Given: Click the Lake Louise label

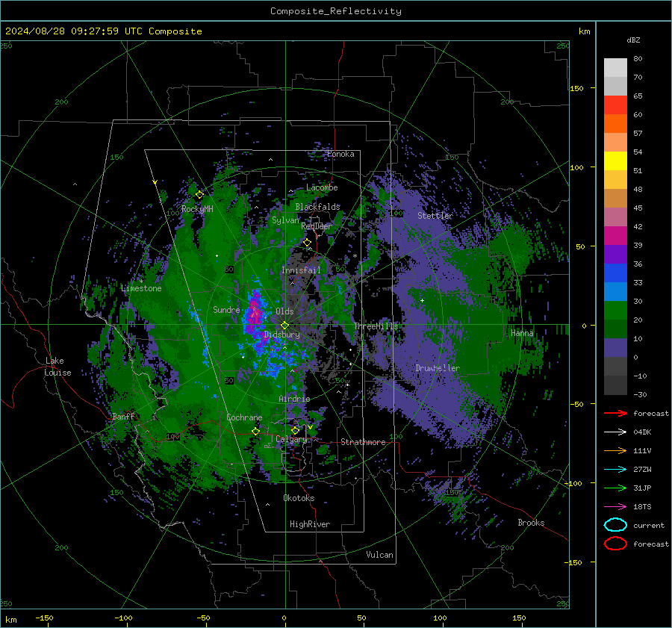Looking at the screenshot, I should (x=58, y=367).
